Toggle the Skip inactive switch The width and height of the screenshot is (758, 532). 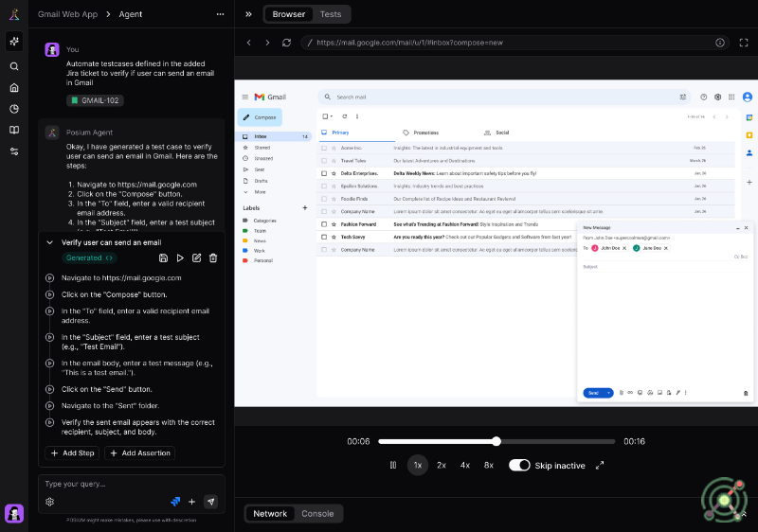tap(519, 465)
